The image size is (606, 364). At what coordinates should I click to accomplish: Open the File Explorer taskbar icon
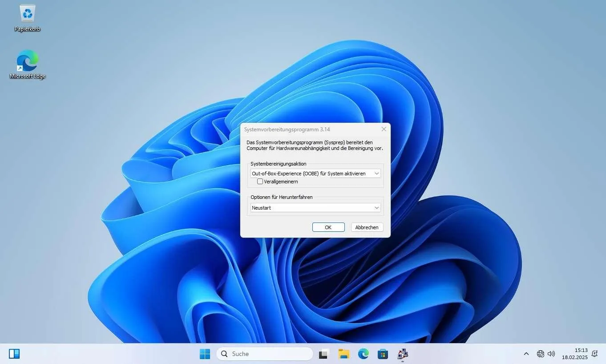[x=343, y=354]
